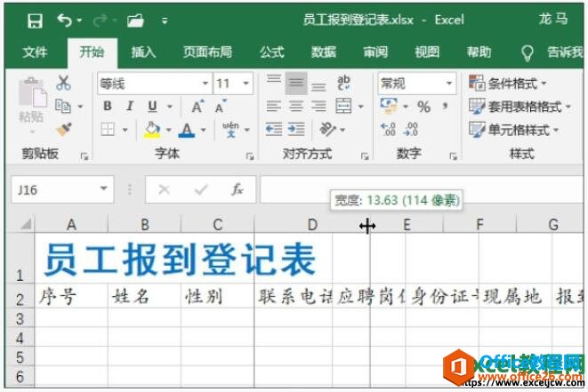The width and height of the screenshot is (588, 392).
Task: Open the 单元格样式 button
Action: (x=514, y=130)
